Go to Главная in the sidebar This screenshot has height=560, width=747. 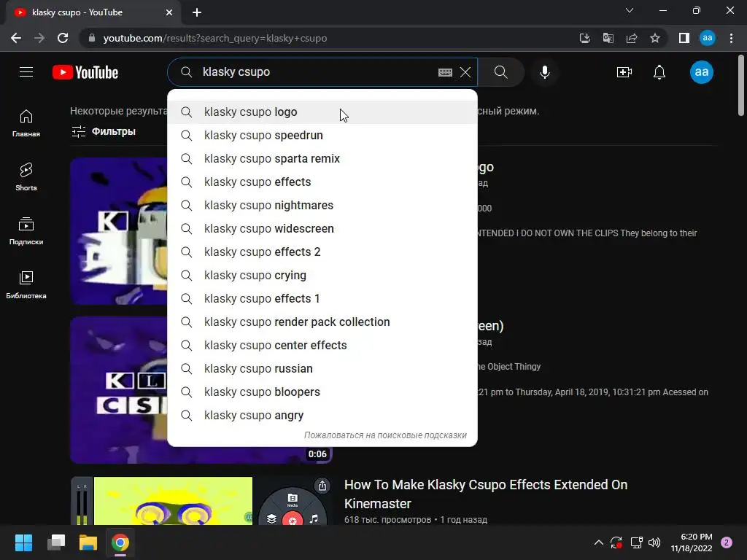click(x=26, y=123)
